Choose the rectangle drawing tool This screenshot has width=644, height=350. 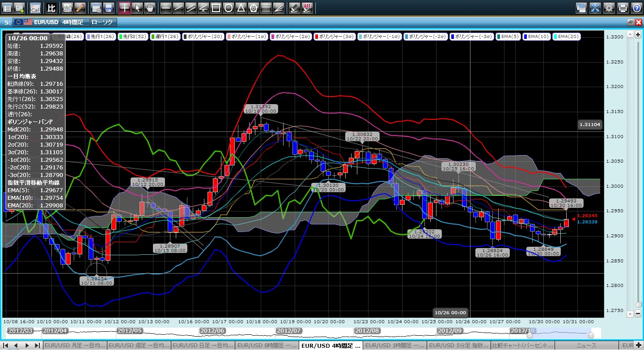[216, 8]
